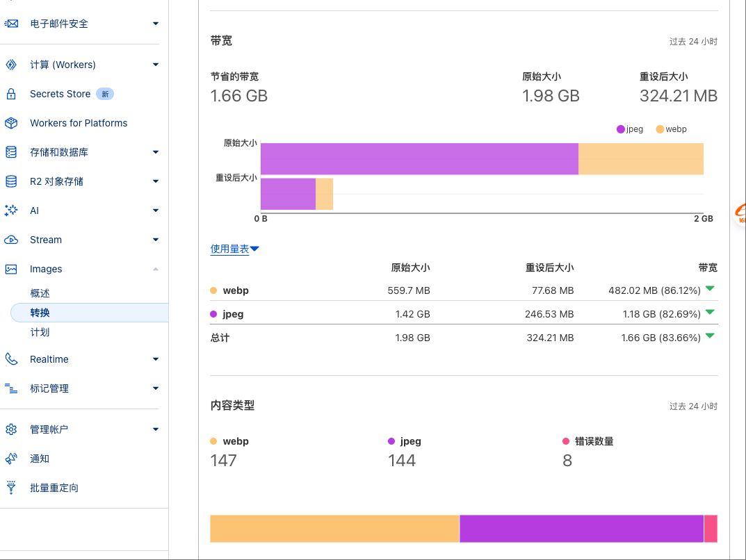Click the pink 错误数量 color dot
The height and width of the screenshot is (560, 746).
pyautogui.click(x=566, y=441)
